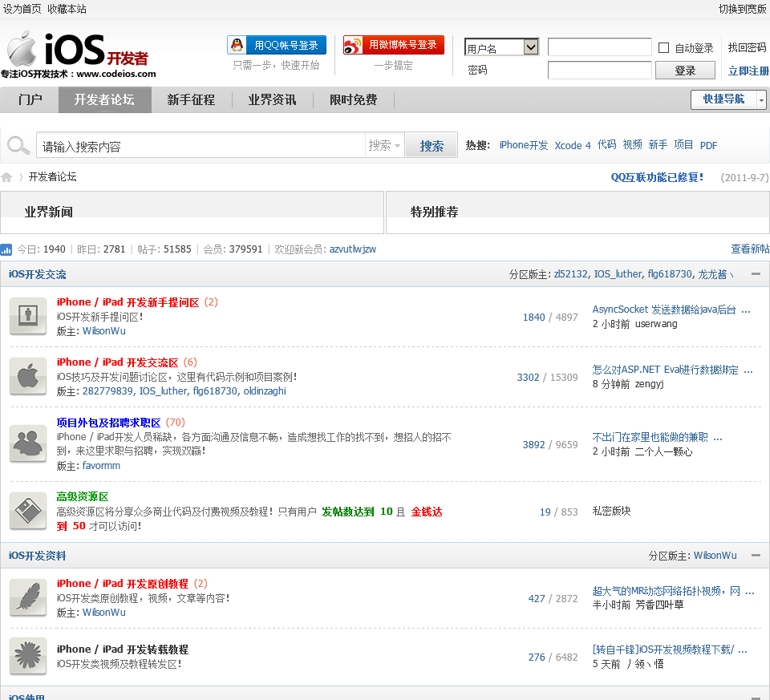The width and height of the screenshot is (770, 700).
Task: Click the 请输入搜索内容 search box
Action: tap(201, 145)
